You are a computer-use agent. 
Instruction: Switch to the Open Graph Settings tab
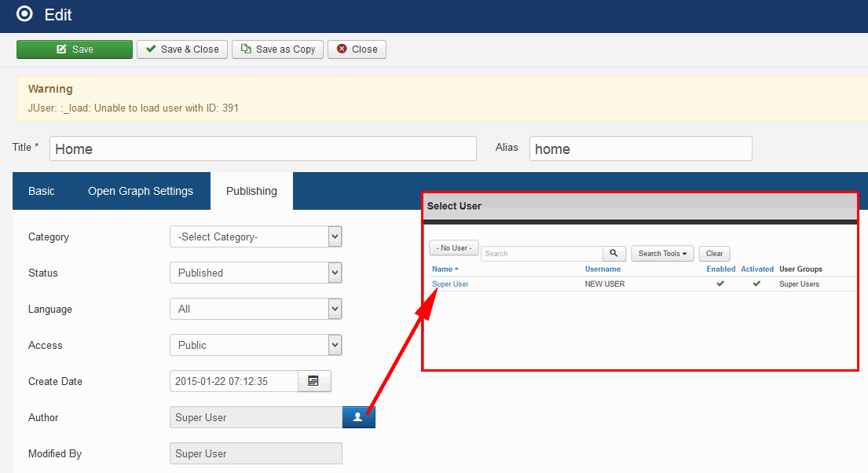(140, 191)
